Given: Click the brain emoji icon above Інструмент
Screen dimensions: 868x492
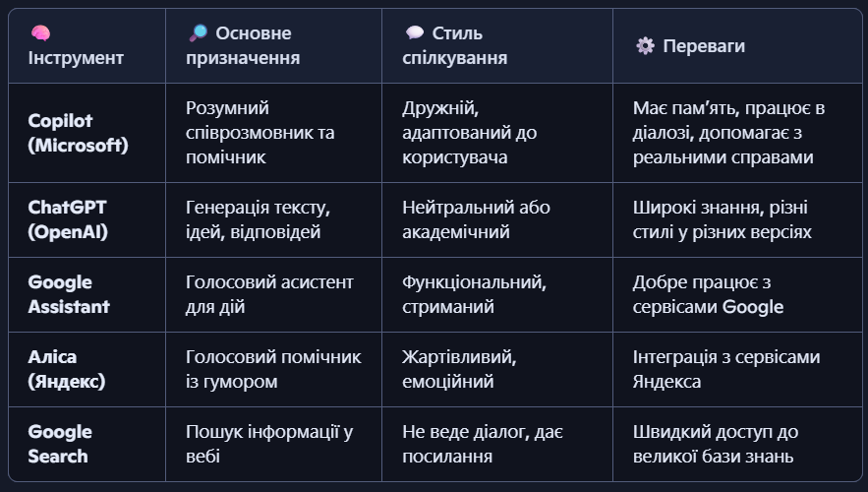Looking at the screenshot, I should coord(40,32).
